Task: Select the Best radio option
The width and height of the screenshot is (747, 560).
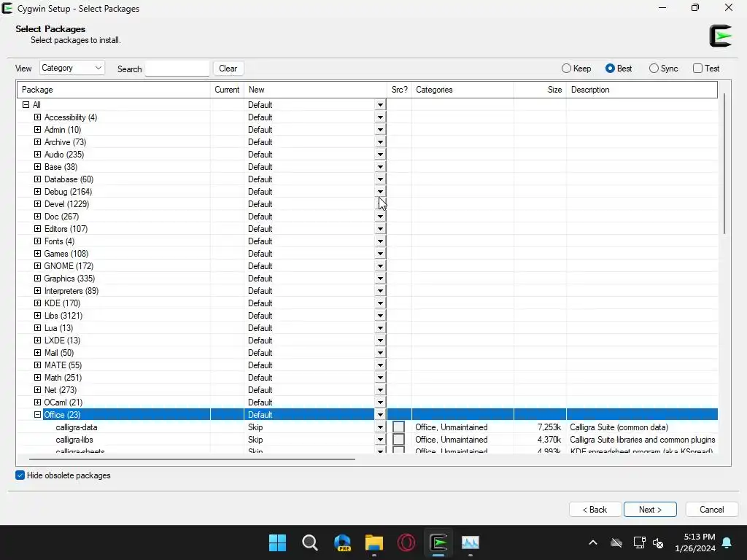Action: pyautogui.click(x=619, y=68)
